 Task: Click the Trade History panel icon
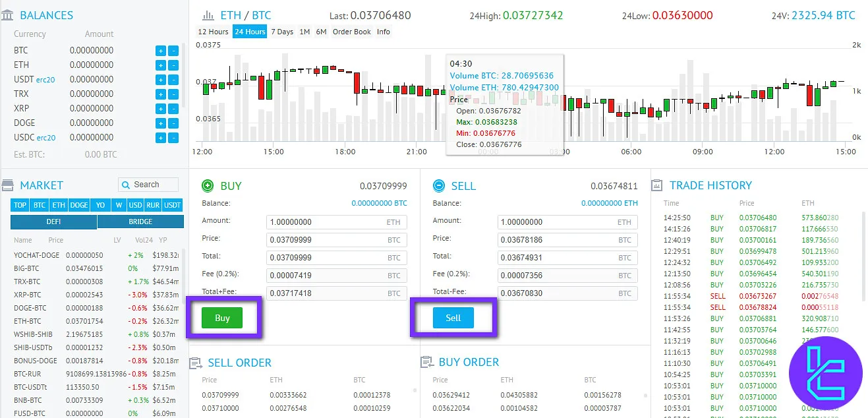pos(657,185)
